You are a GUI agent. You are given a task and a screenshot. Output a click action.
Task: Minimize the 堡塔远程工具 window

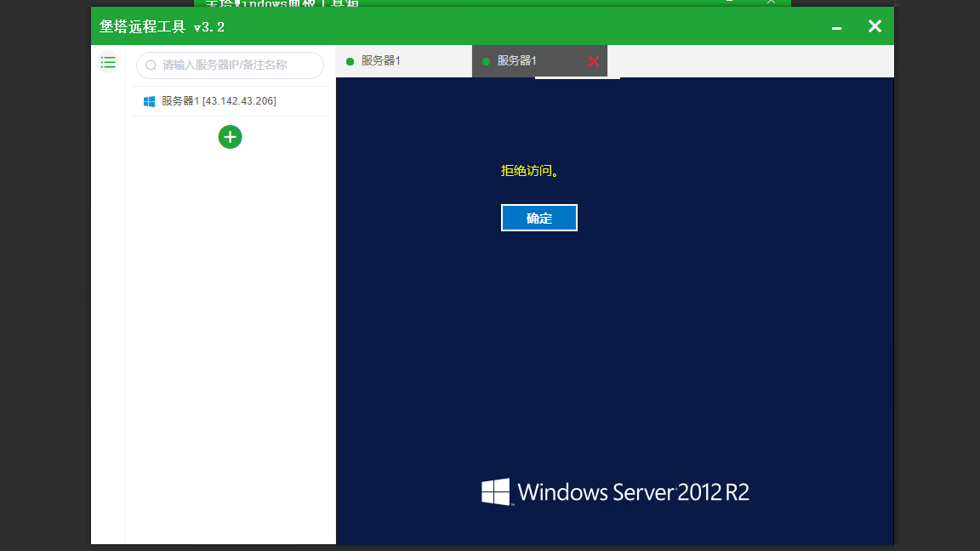tap(836, 28)
